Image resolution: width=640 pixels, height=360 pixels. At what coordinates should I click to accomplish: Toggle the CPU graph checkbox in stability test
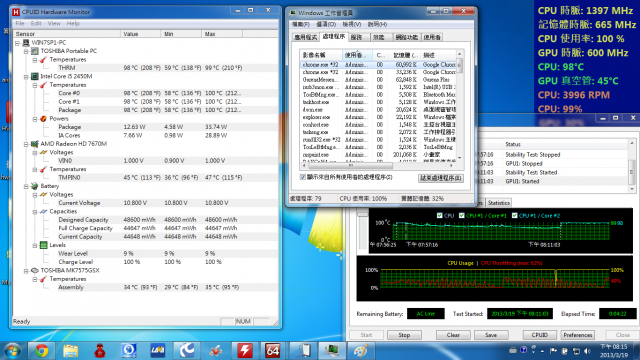click(440, 216)
